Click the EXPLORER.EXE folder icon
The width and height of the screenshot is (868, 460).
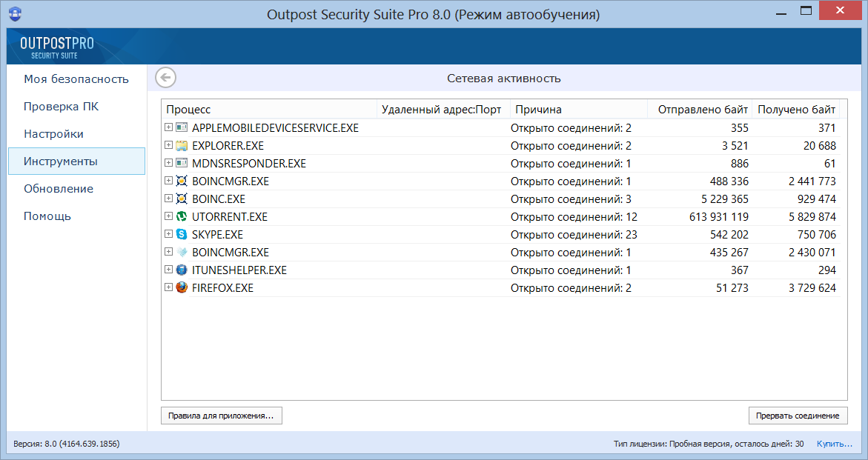pos(182,146)
